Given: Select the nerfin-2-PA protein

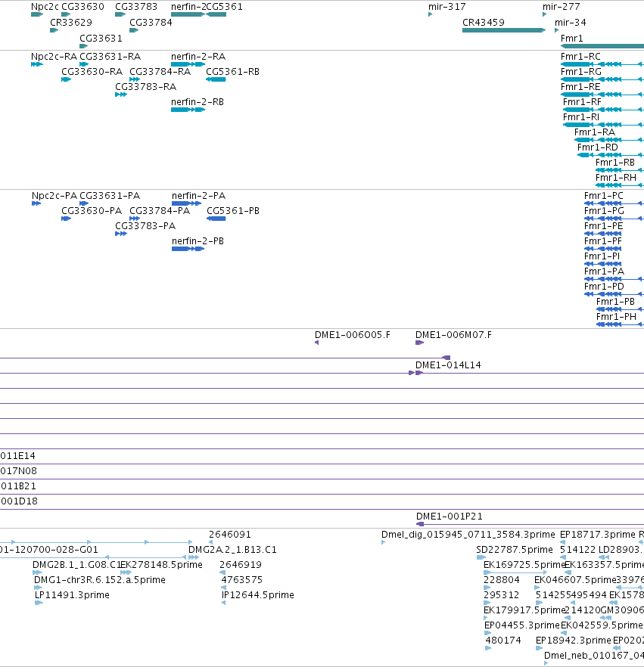Looking at the screenshot, I should pos(186,203).
